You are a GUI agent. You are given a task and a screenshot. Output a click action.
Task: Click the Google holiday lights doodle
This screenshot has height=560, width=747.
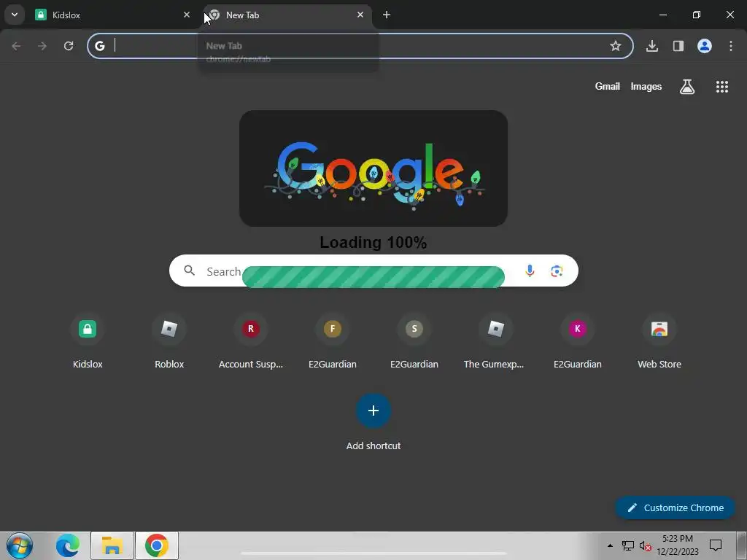click(373, 168)
